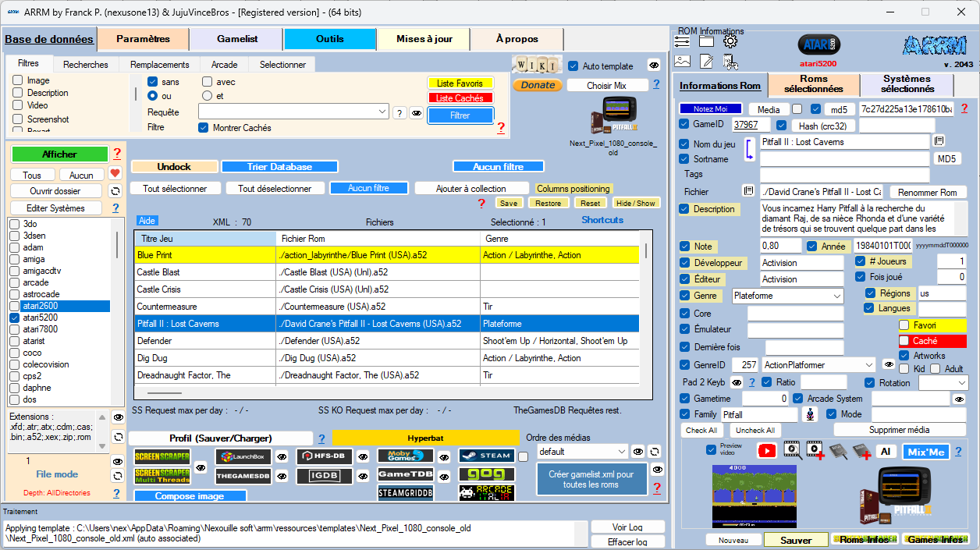Click the Nom du jeu input field

click(x=845, y=142)
